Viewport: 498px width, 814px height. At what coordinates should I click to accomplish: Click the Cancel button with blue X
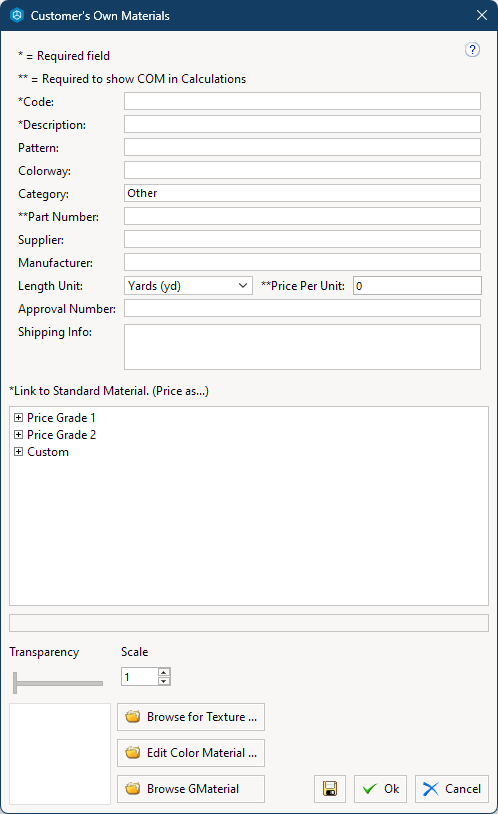click(452, 789)
